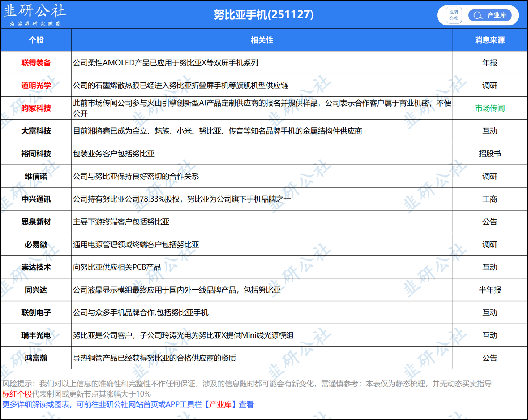This screenshot has height=420, width=528.
Task: Click the 招股书 source for 裕同科技
Action: pos(490,154)
